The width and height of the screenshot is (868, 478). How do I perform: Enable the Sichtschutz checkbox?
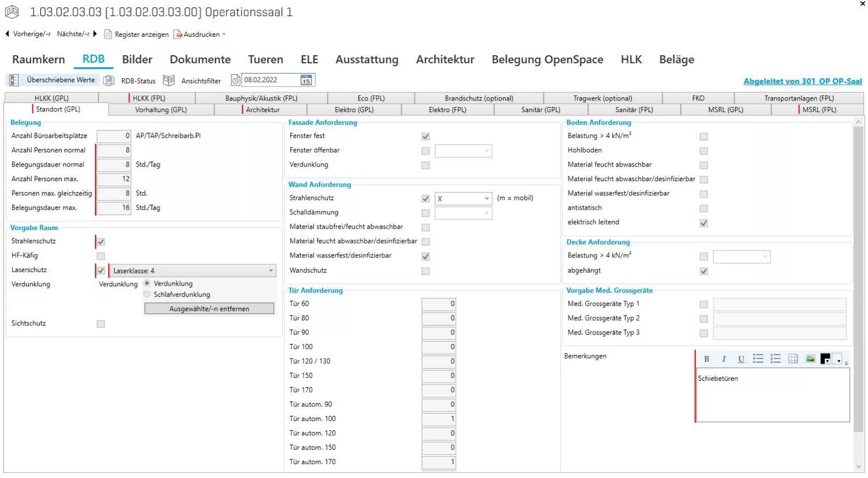[x=101, y=324]
